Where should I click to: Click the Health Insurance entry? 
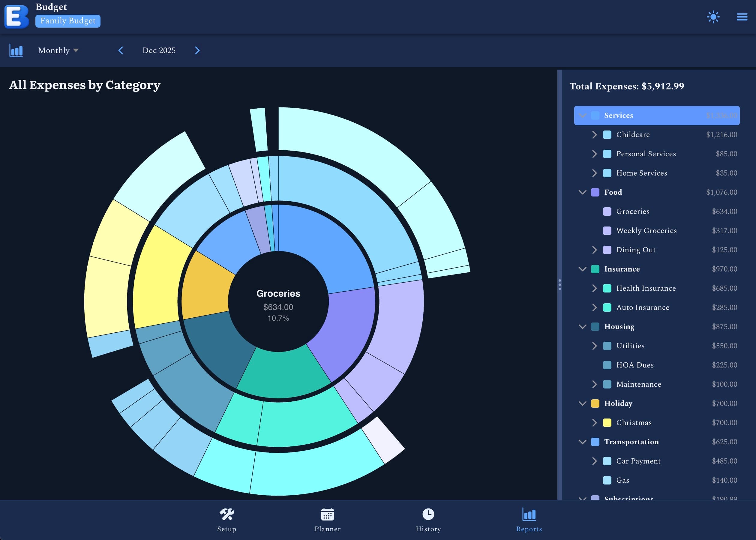pyautogui.click(x=646, y=288)
